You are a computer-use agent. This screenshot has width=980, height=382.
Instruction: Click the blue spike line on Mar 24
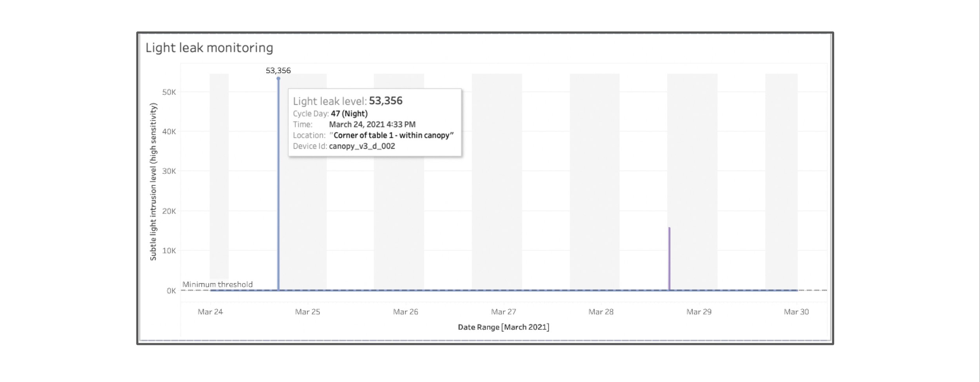click(x=278, y=184)
